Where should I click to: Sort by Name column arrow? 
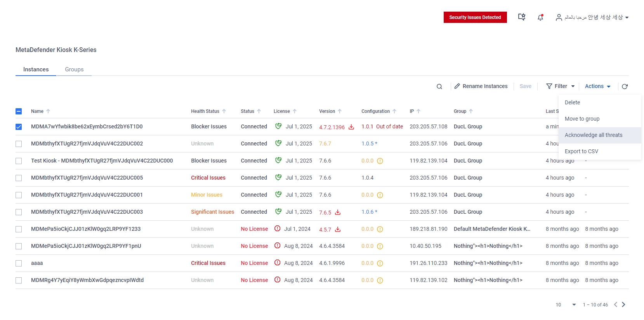click(x=48, y=111)
